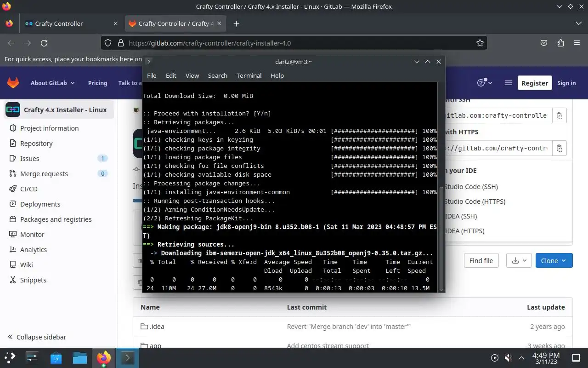Screen dimensions: 588x368
Task: Click the media player tray icon
Action: (495, 357)
